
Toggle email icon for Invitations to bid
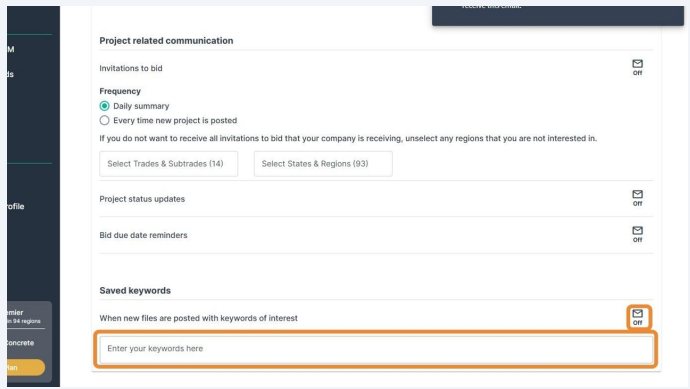[x=637, y=67]
